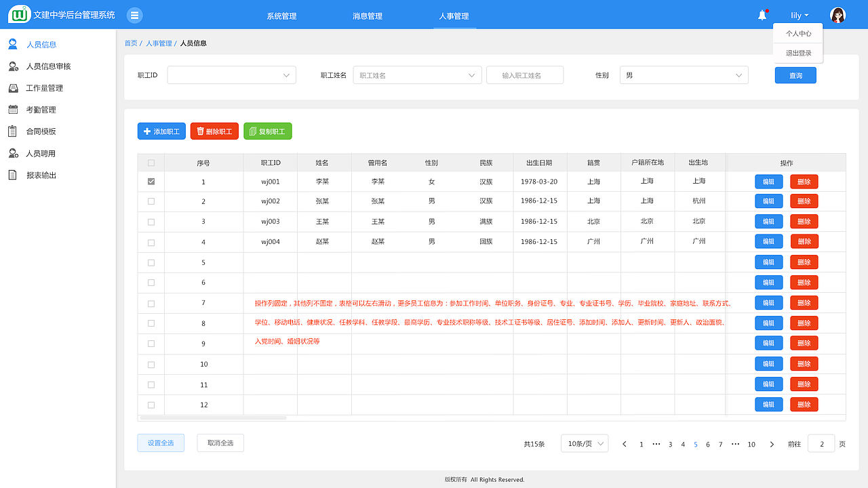Open the 职工ID dropdown
The image size is (868, 488).
point(232,75)
